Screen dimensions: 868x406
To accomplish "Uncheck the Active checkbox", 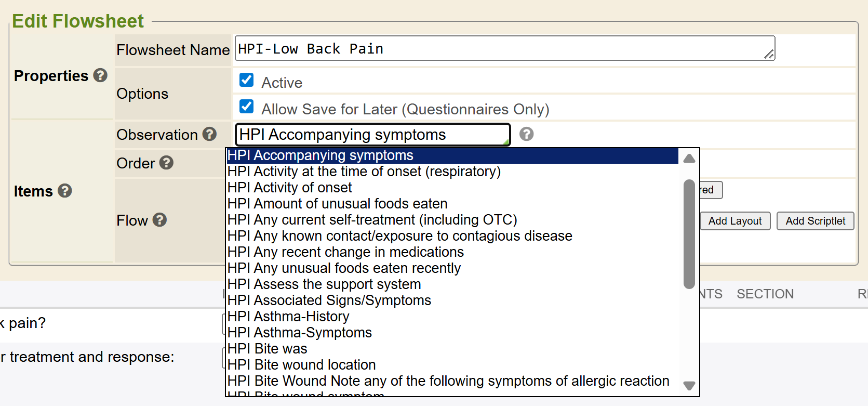I will pos(247,80).
